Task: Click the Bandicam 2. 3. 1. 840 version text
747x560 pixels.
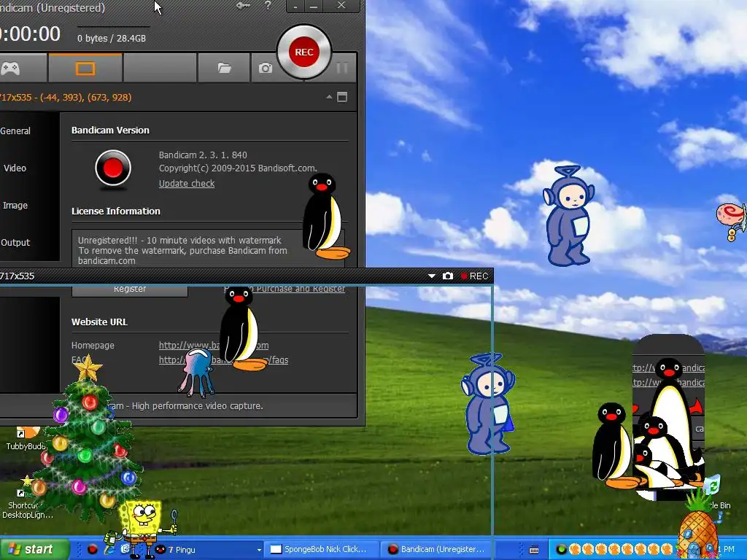Action: tap(203, 155)
